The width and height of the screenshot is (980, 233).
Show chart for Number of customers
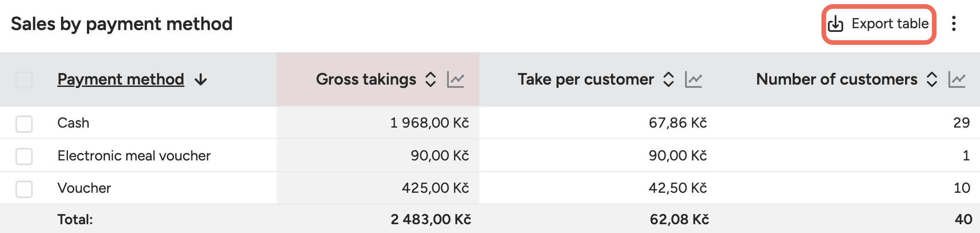click(x=957, y=80)
